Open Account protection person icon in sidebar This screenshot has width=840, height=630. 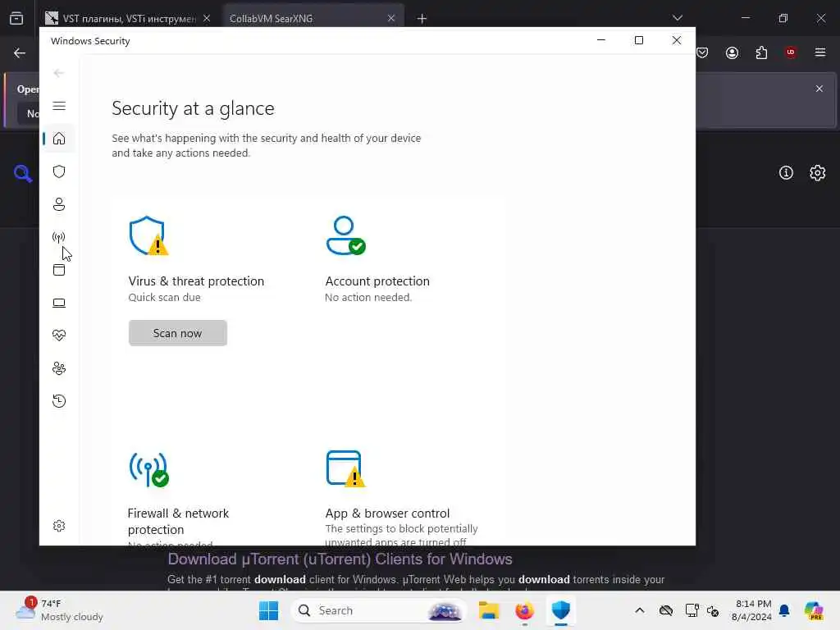click(59, 204)
